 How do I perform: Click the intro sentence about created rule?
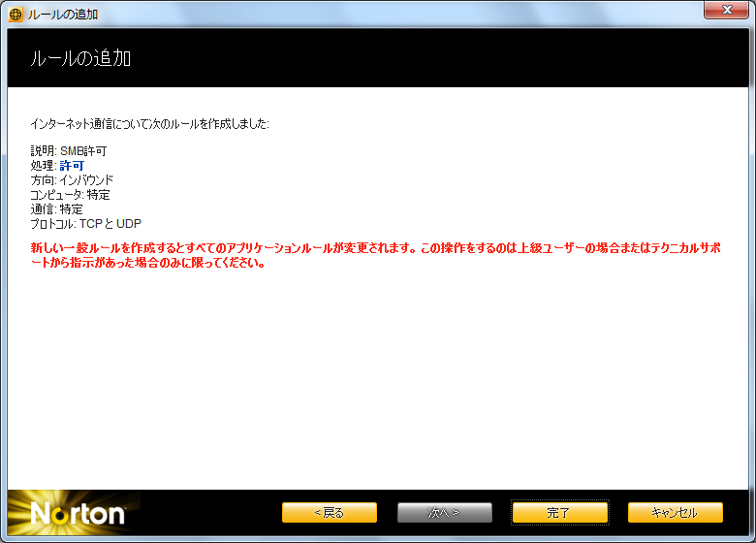[150, 124]
